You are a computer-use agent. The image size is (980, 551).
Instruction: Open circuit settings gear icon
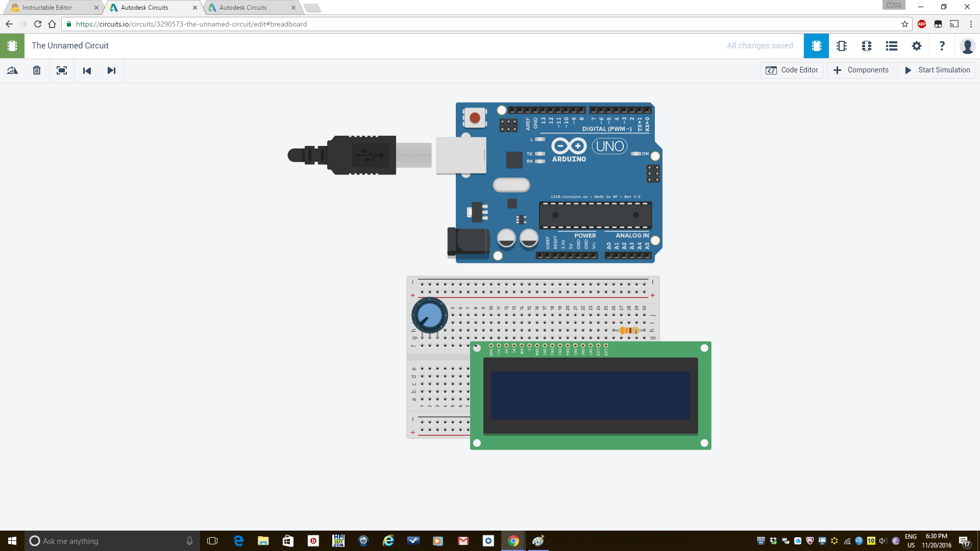coord(917,46)
